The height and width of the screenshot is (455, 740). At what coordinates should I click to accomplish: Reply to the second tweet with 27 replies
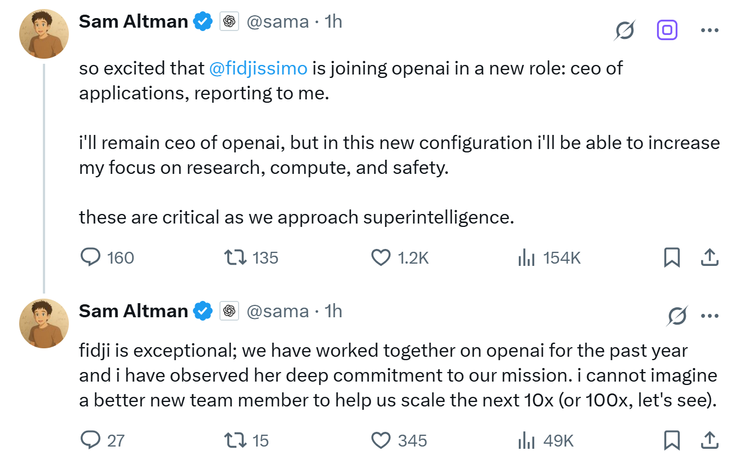tap(91, 440)
